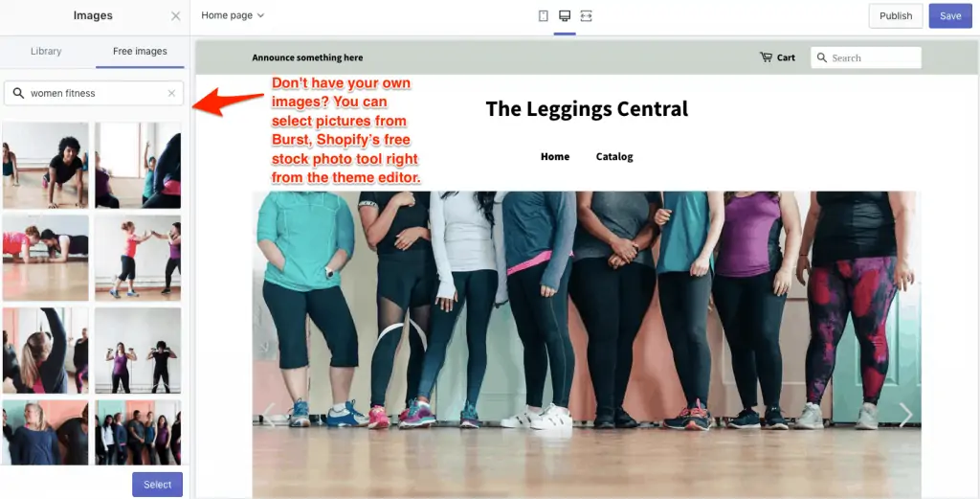Go to previous slide arrow

coord(269,415)
